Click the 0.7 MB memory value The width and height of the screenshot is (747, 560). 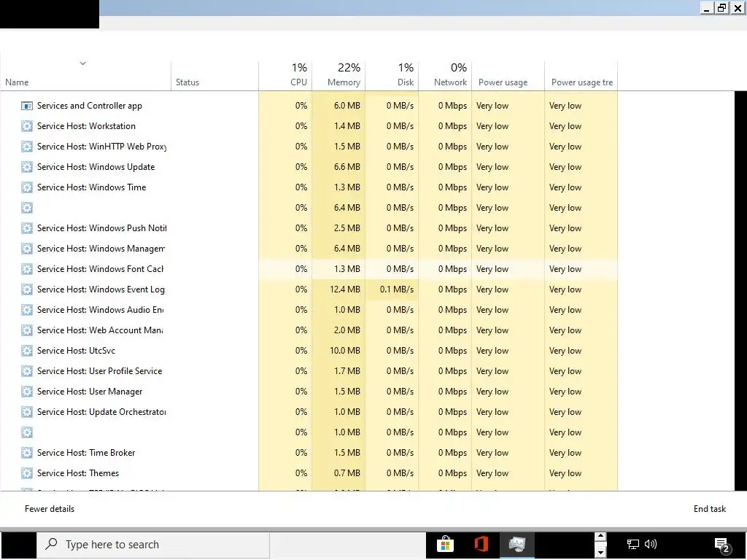pos(347,473)
